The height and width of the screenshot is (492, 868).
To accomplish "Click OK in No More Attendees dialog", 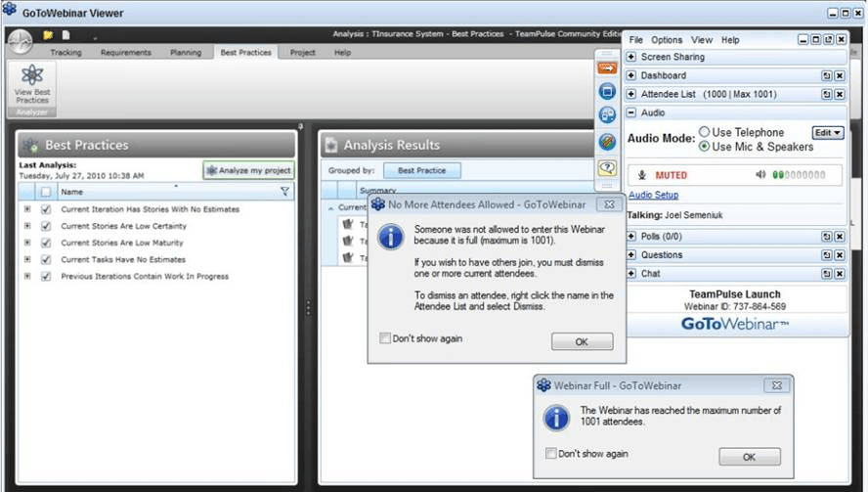I will (582, 341).
